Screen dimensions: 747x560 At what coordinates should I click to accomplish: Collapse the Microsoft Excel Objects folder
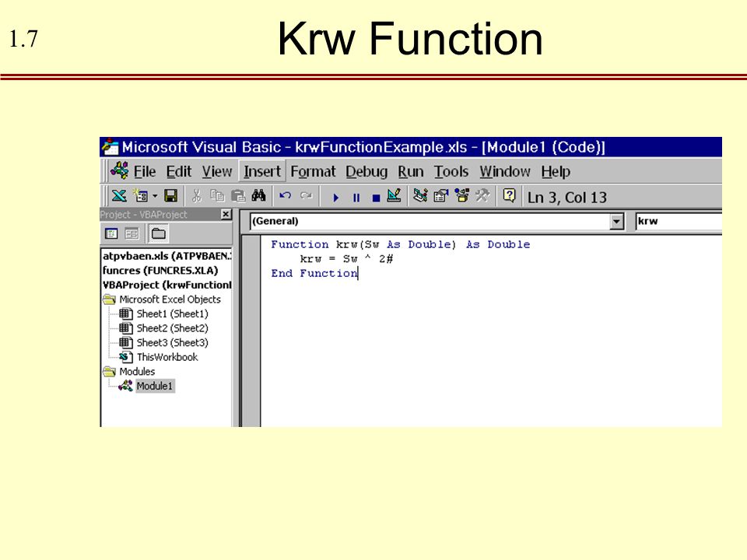(110, 299)
